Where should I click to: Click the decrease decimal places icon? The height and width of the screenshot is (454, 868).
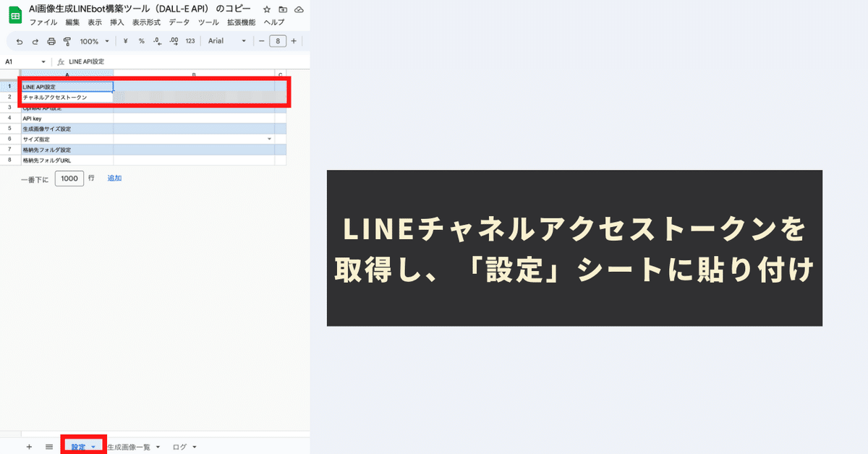point(156,40)
